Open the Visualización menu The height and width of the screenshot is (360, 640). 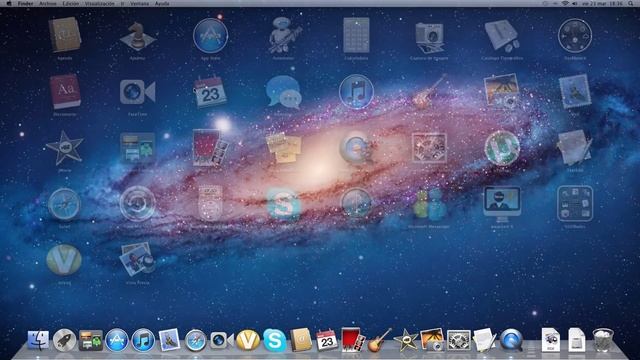100,3
